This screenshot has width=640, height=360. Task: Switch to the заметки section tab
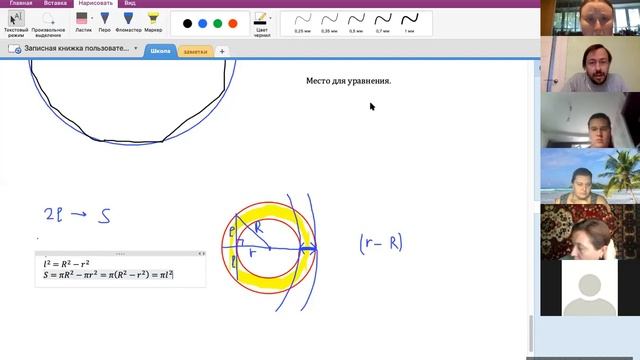[x=196, y=52]
